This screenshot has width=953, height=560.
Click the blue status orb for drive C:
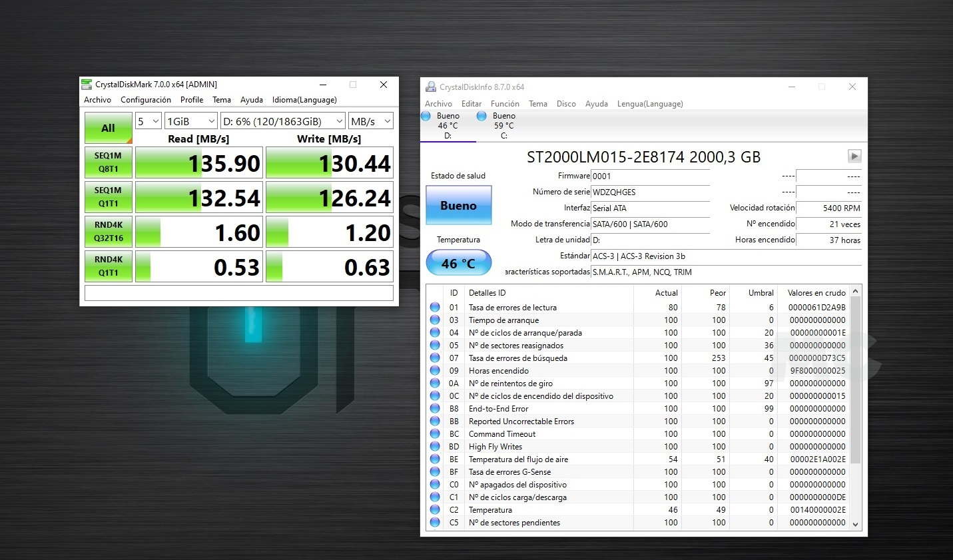(x=481, y=117)
